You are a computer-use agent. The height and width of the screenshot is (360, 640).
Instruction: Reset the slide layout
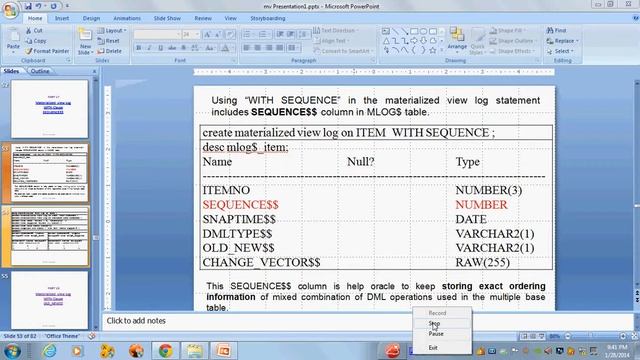pos(109,41)
